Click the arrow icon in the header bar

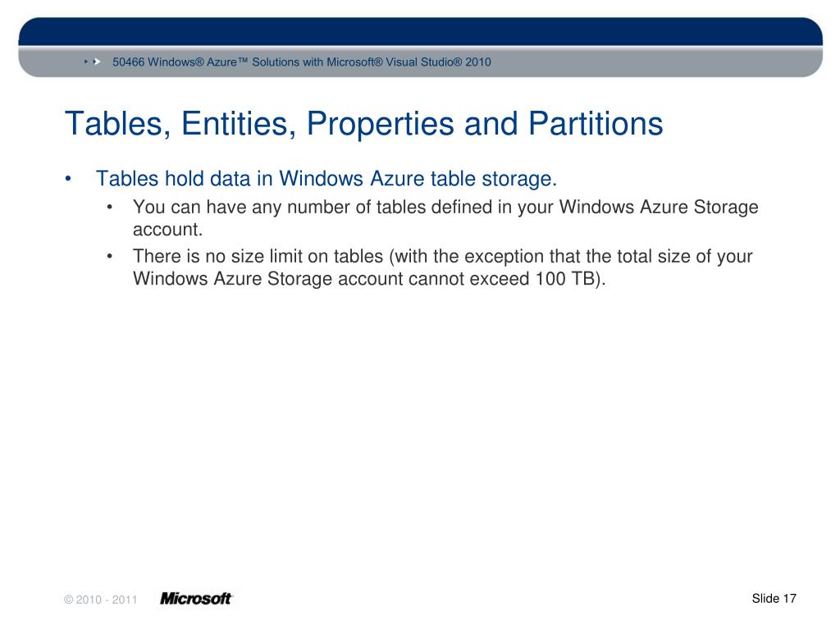pos(93,62)
